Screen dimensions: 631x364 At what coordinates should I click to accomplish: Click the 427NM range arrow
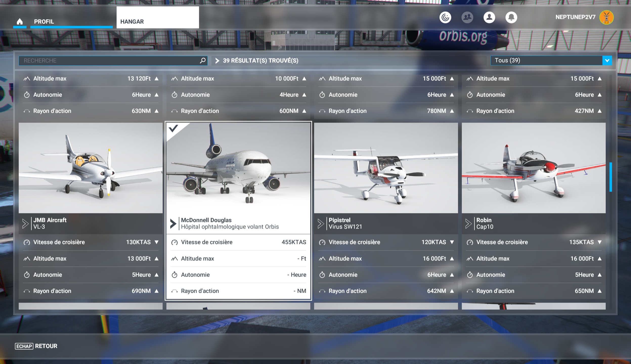(x=600, y=111)
